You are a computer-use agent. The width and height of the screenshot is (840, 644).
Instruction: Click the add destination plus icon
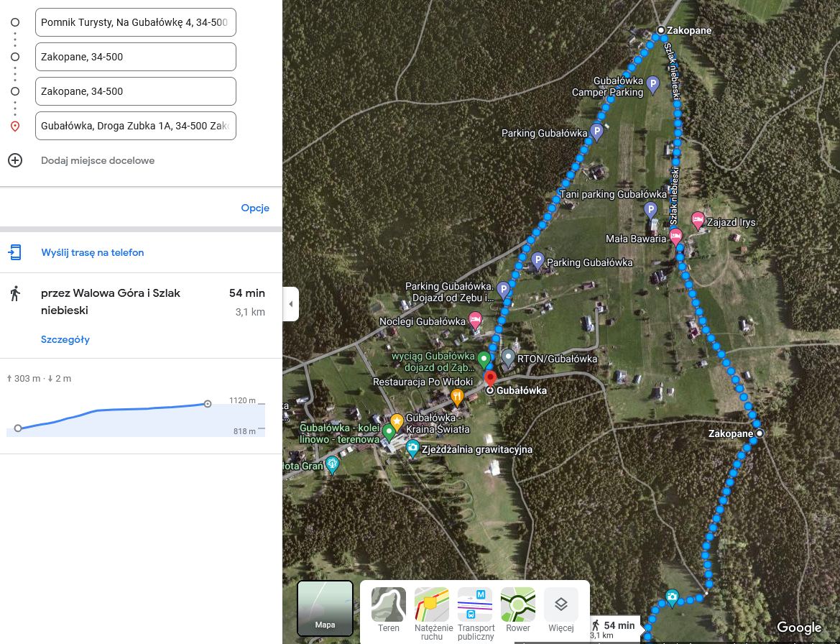[15, 160]
